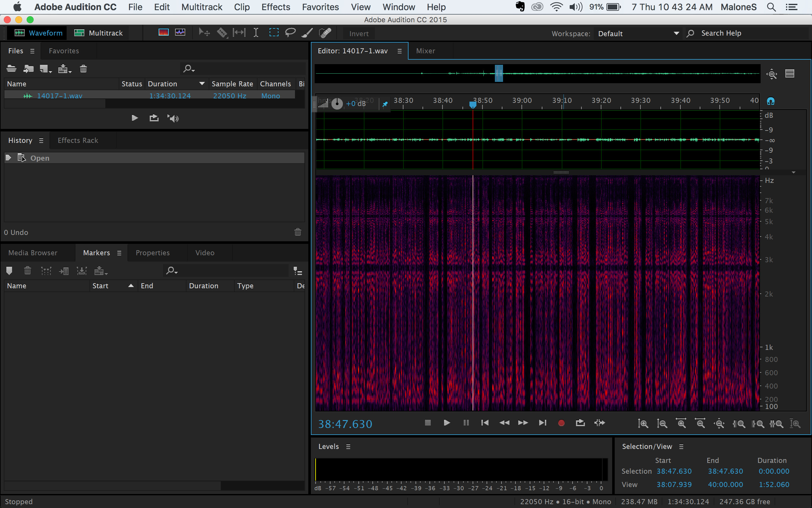Screen dimensions: 812x508
Task: Toggle Spectral Pitch Display button
Action: pos(180,33)
